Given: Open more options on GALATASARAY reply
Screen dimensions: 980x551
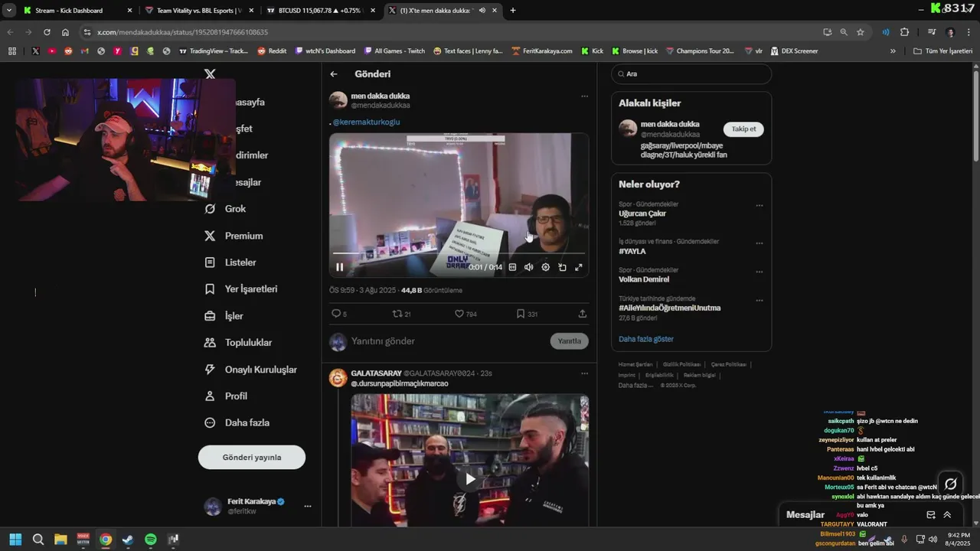Looking at the screenshot, I should [x=584, y=373].
